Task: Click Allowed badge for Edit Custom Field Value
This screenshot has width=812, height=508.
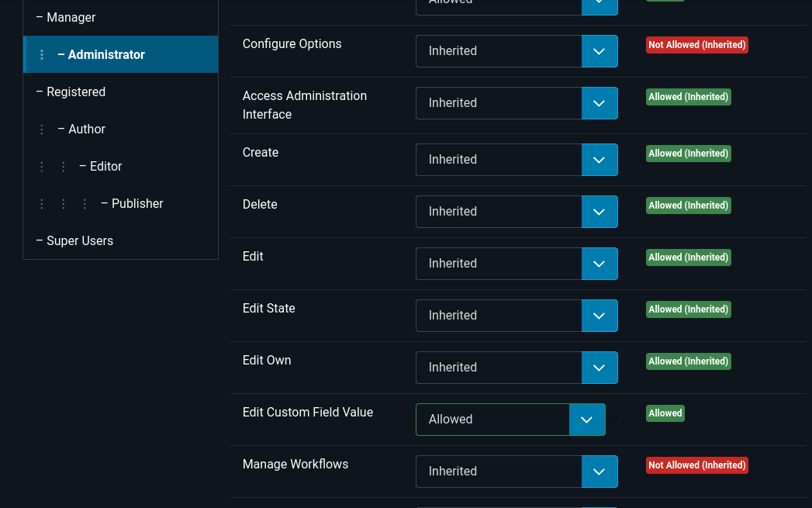Action: tap(665, 413)
